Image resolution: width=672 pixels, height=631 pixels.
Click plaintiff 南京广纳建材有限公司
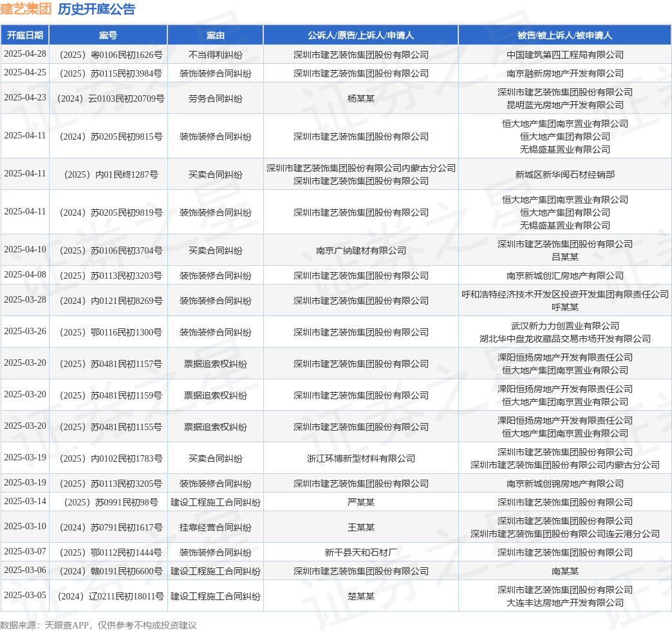(x=361, y=250)
